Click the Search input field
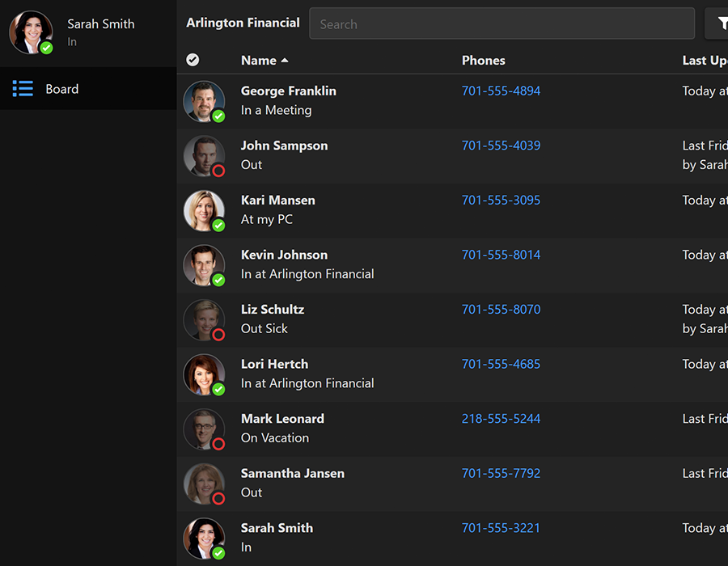 (502, 24)
